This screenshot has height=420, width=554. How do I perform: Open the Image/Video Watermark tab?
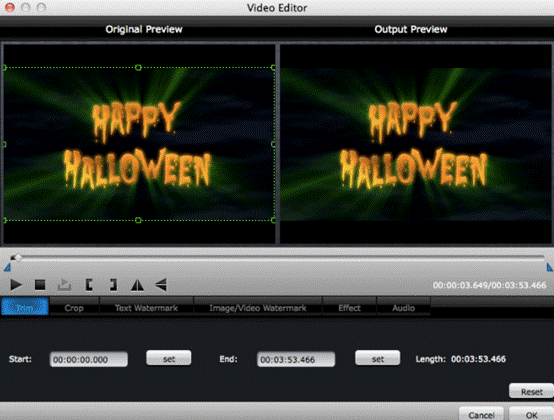(258, 308)
